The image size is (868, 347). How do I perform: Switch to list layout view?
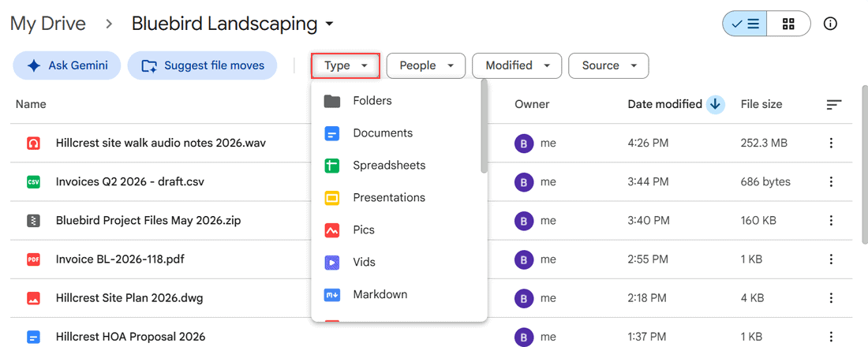point(745,24)
